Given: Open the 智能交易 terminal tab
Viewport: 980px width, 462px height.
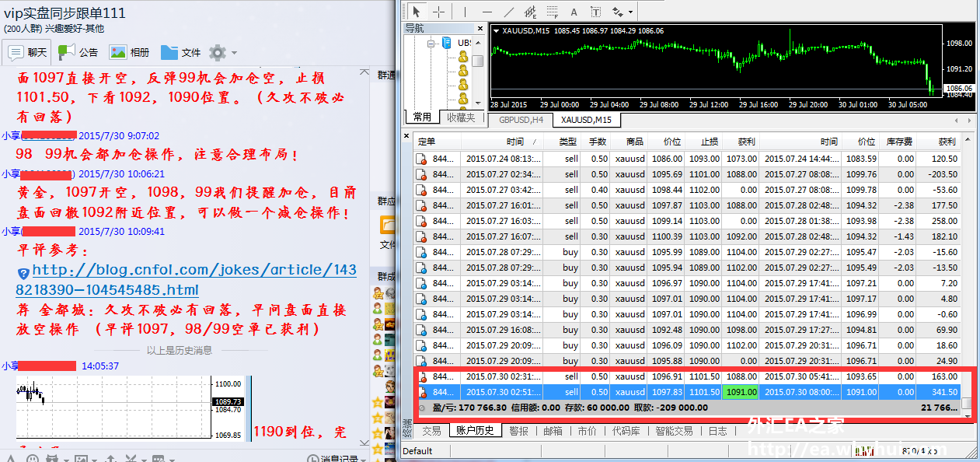Looking at the screenshot, I should pos(674,430).
